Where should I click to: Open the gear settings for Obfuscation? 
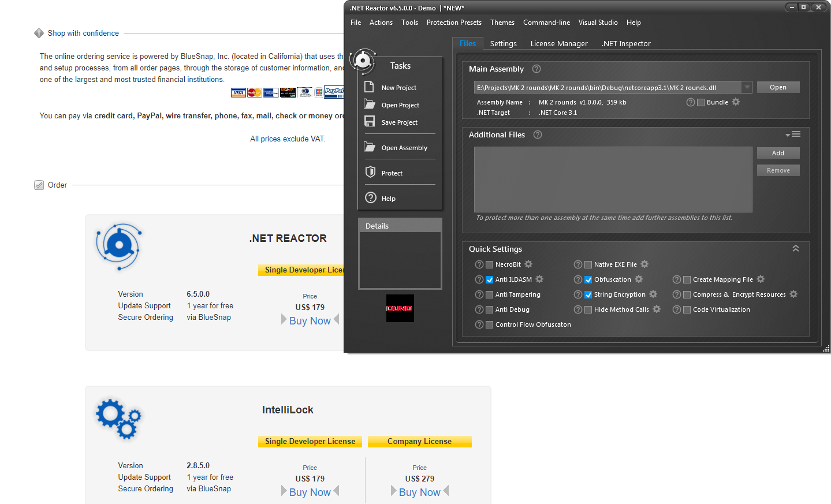coord(639,279)
